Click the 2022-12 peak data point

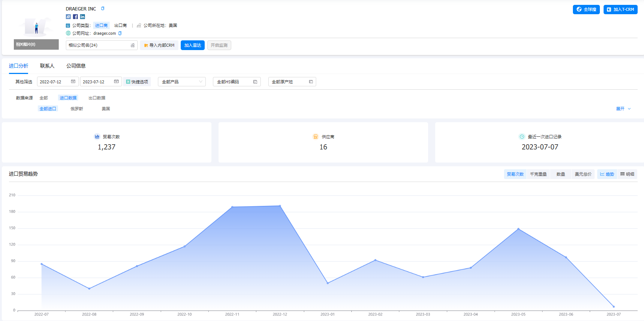pos(280,206)
